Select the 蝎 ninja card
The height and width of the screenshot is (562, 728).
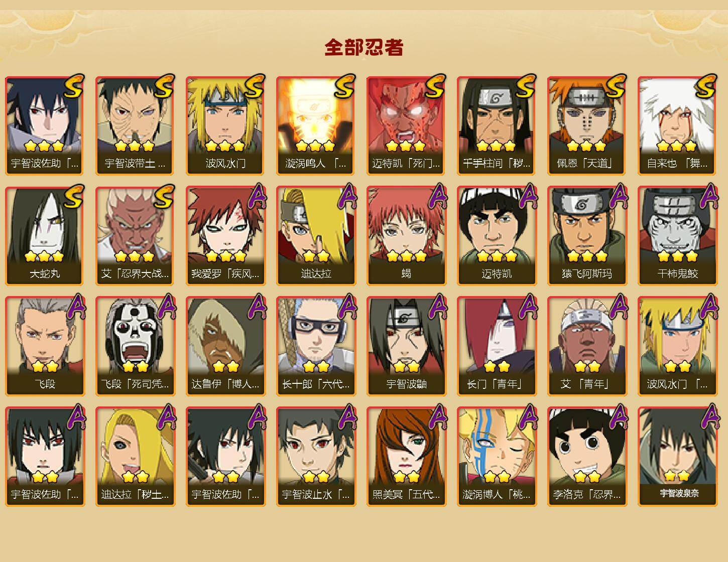406,236
